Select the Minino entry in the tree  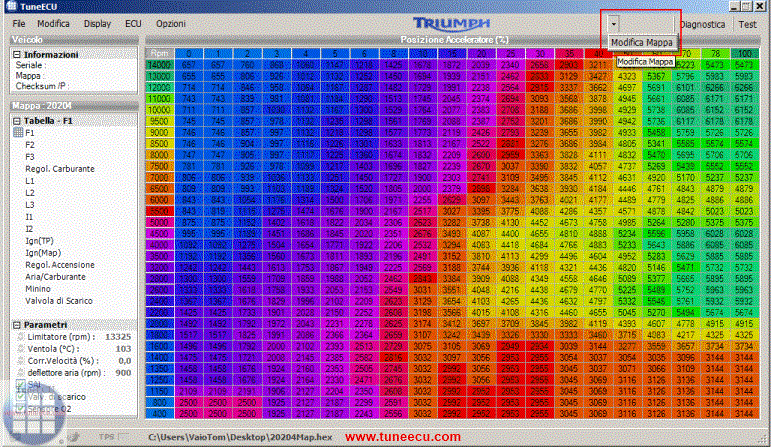point(38,289)
